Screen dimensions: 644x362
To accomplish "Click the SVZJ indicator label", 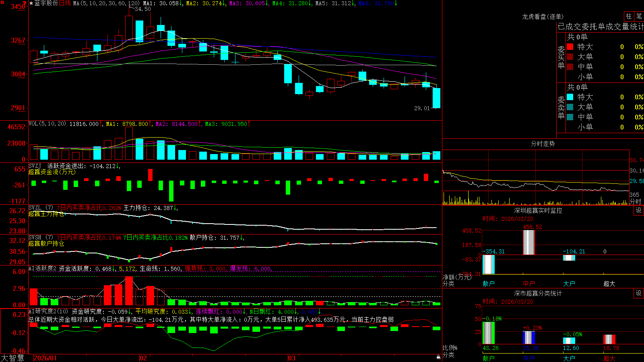I will [35, 166].
